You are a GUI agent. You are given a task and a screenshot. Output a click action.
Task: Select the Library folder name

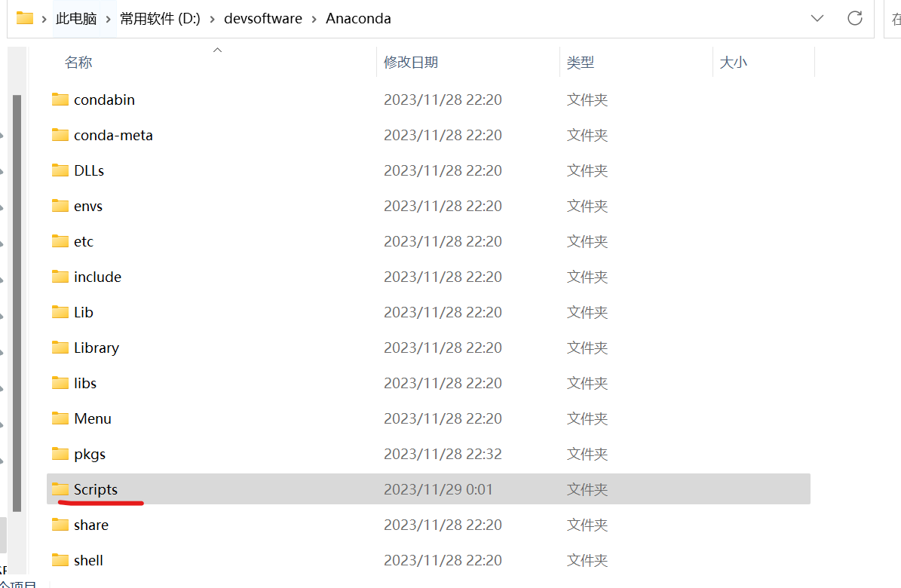(x=97, y=348)
